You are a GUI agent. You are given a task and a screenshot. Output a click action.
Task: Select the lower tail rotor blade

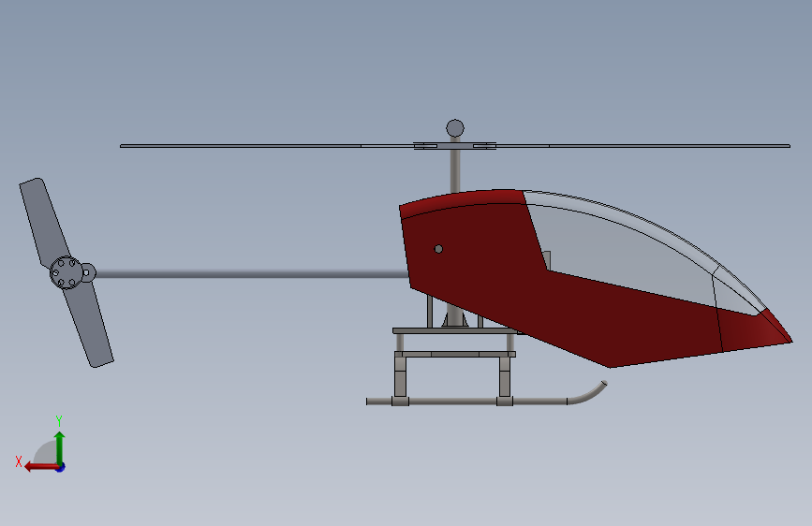click(x=88, y=326)
